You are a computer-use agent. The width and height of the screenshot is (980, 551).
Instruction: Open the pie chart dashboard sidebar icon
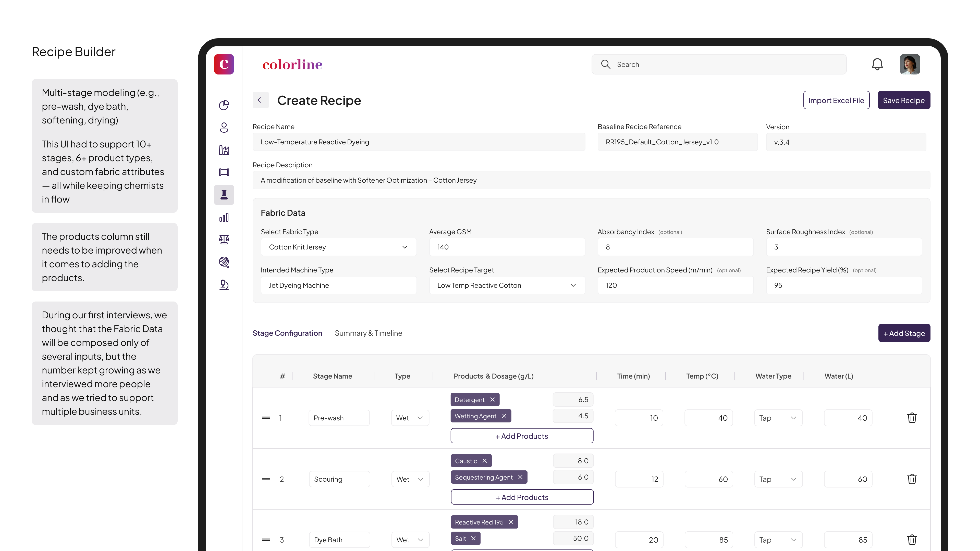click(x=224, y=105)
